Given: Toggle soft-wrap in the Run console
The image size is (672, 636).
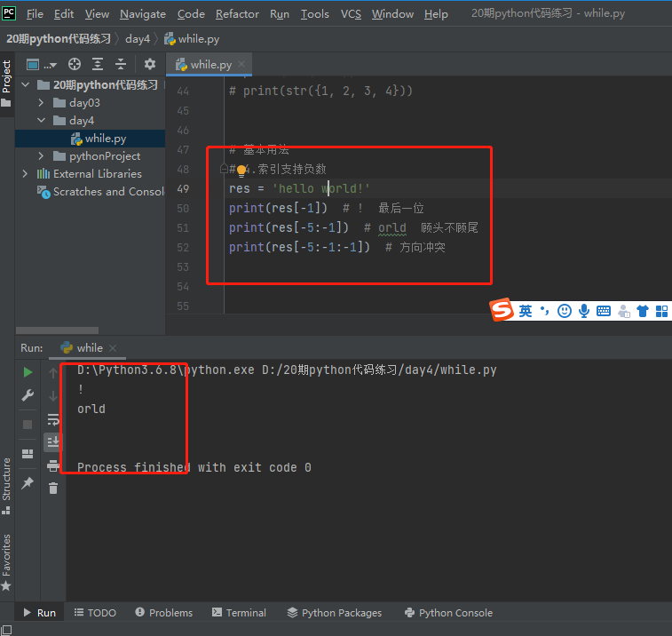Looking at the screenshot, I should [x=53, y=419].
